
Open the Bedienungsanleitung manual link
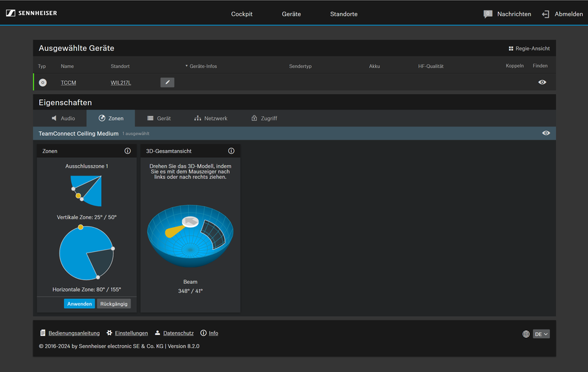(x=74, y=333)
